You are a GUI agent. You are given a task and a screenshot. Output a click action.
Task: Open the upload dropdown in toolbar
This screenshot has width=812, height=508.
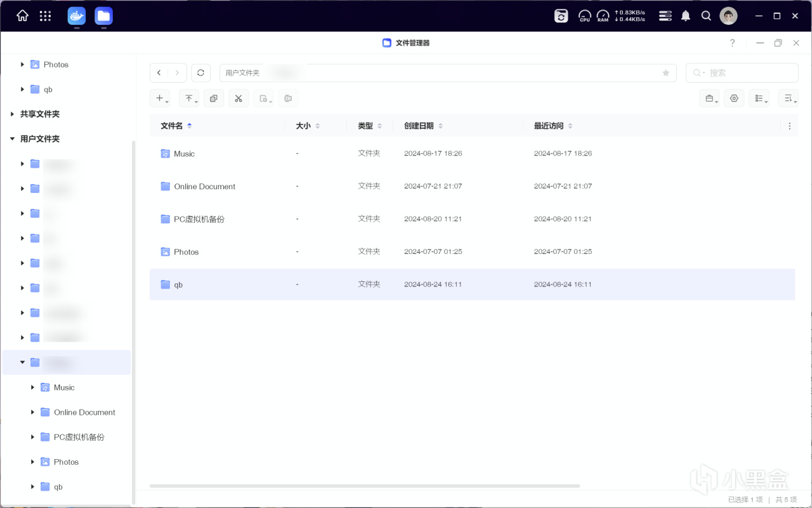(189, 98)
